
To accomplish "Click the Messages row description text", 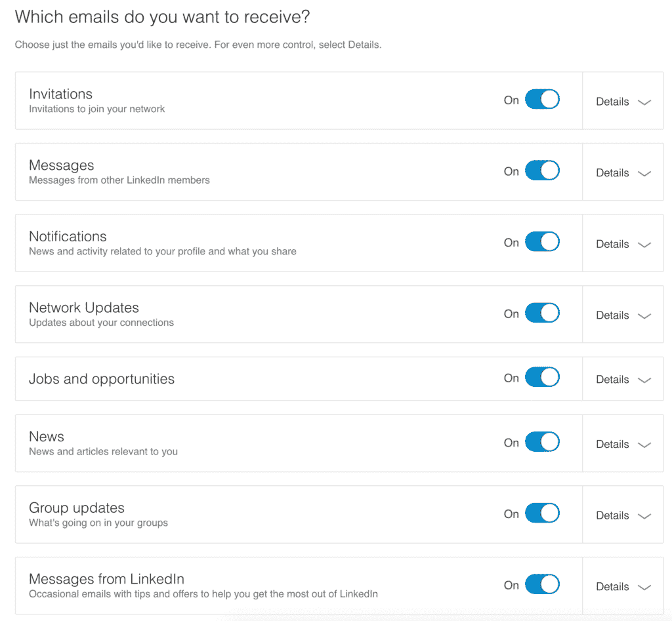I will (119, 180).
